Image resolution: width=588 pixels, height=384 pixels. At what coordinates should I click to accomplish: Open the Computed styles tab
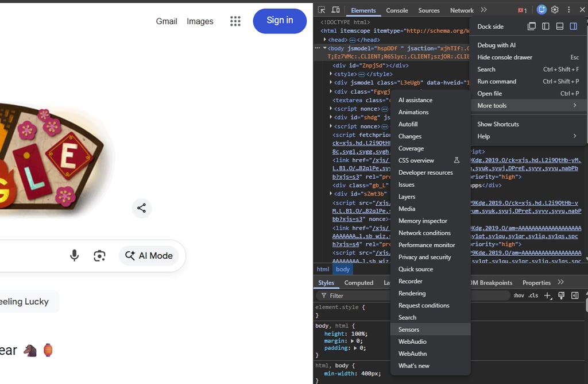tap(358, 283)
